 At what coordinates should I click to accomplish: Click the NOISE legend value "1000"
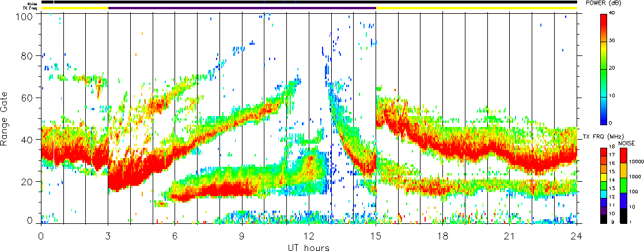[634, 177]
